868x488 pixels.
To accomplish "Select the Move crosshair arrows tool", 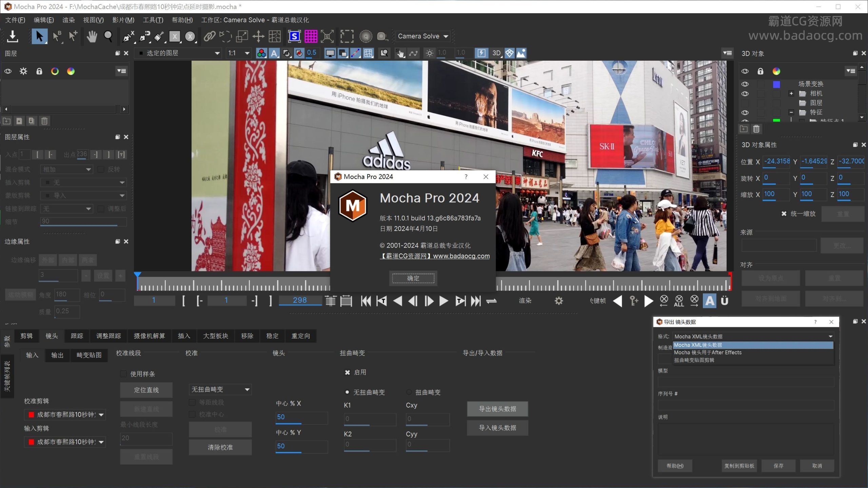I will 258,36.
